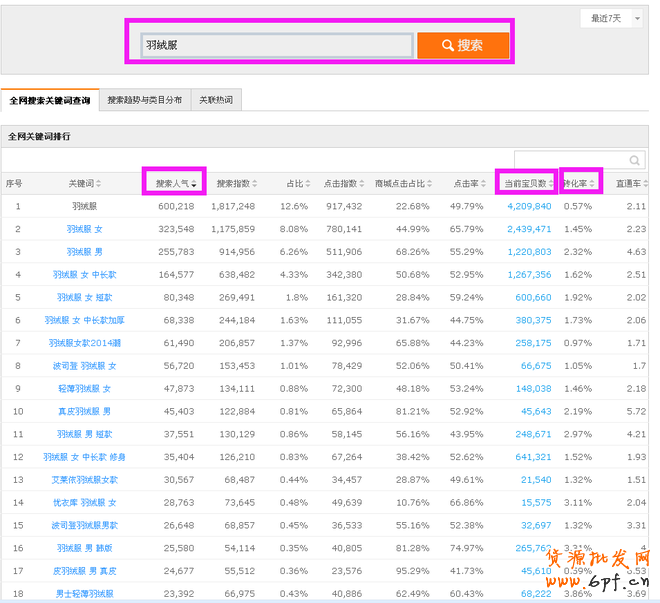Click sort arrows beside 关键词 header

98,183
